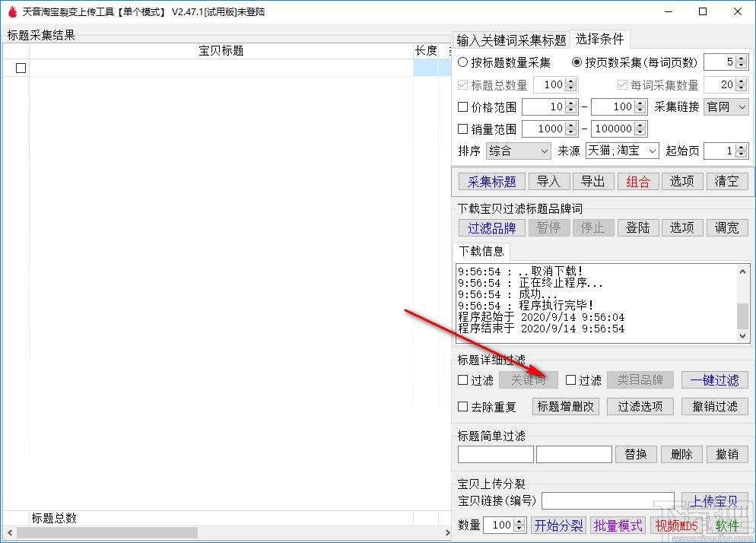The width and height of the screenshot is (756, 543).
Task: Click the 替换 button
Action: tap(636, 454)
